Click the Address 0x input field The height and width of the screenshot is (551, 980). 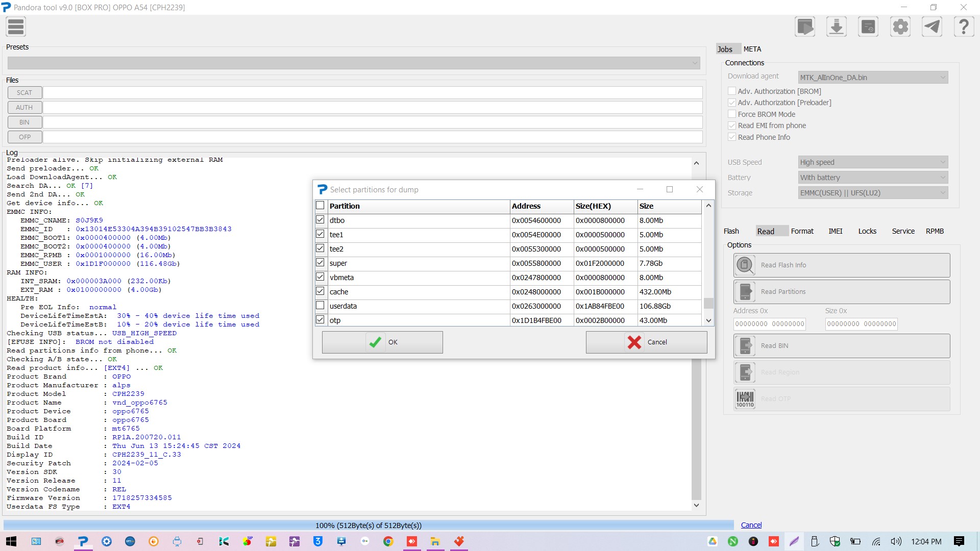click(x=769, y=324)
